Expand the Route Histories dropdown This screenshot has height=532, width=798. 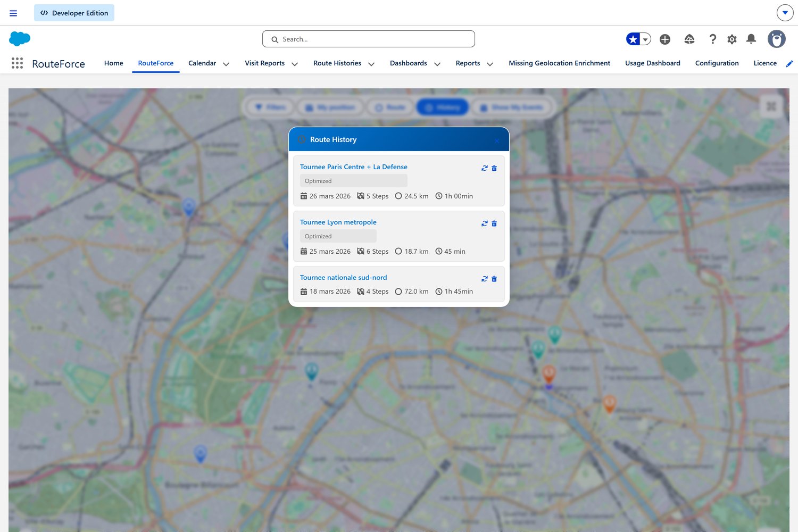coord(371,63)
